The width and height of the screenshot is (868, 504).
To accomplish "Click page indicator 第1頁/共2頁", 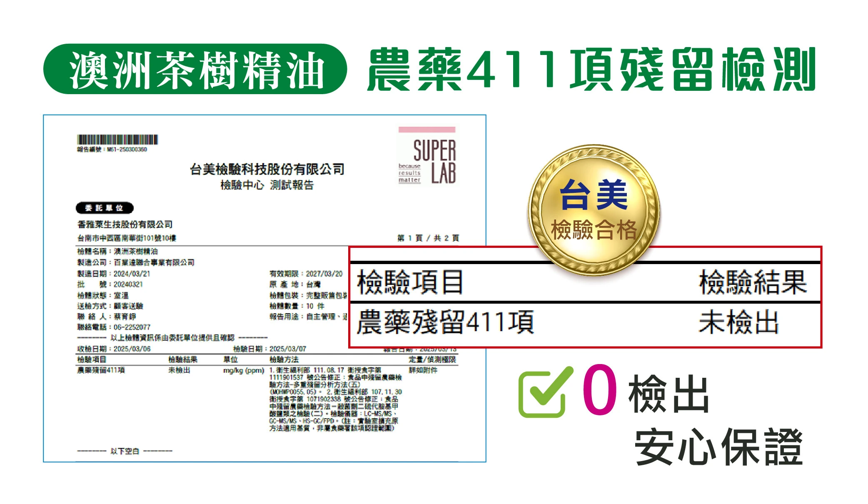I will [428, 238].
